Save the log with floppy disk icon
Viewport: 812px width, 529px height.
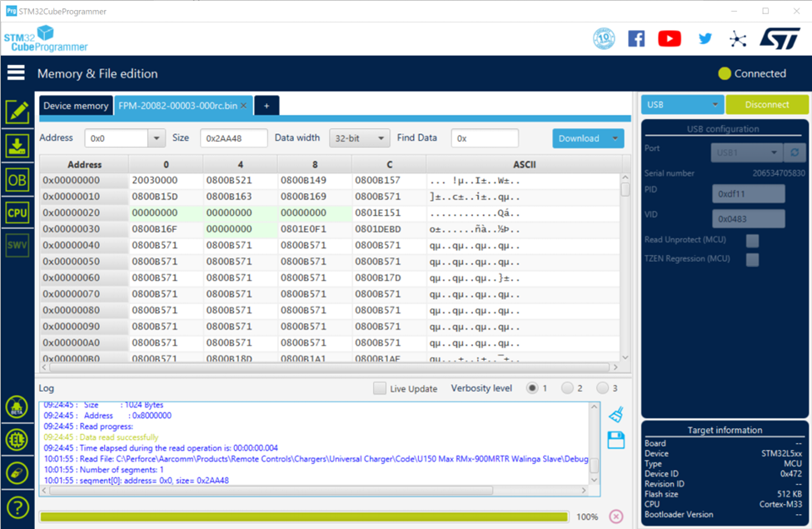pyautogui.click(x=616, y=441)
